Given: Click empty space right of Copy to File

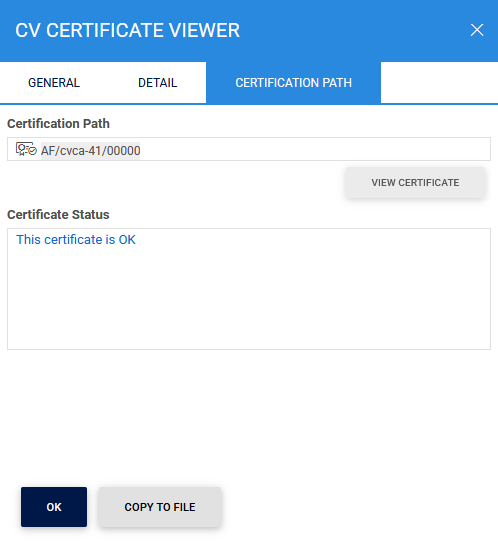Looking at the screenshot, I should (x=359, y=507).
